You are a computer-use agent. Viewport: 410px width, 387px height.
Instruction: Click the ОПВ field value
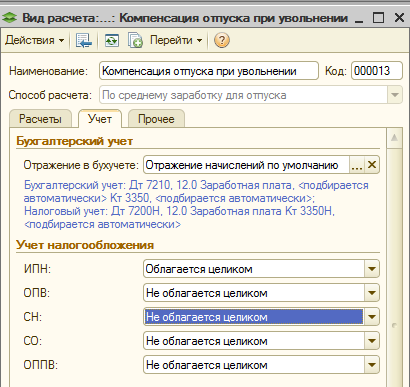254,293
